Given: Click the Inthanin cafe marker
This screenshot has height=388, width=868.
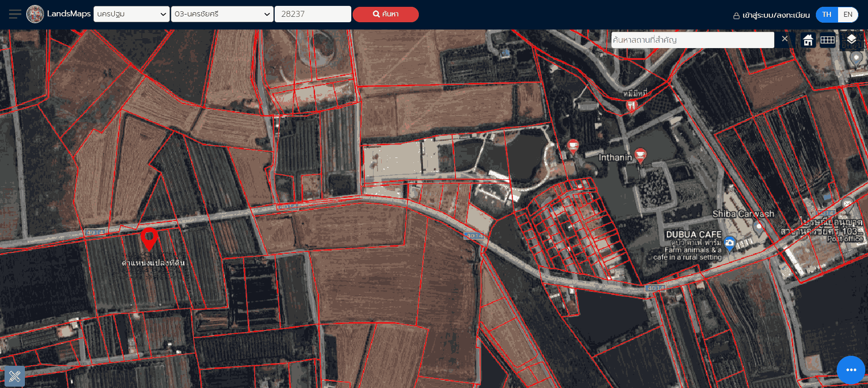Looking at the screenshot, I should click(x=640, y=155).
